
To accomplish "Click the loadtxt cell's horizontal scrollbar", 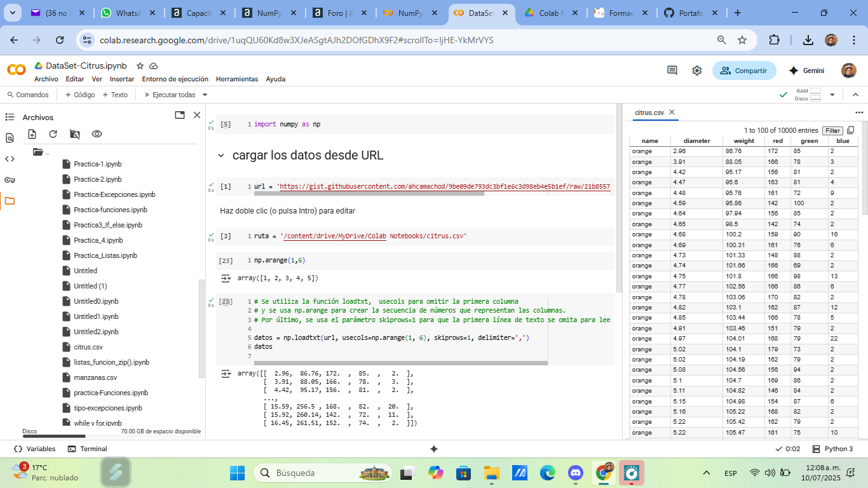I will (400, 363).
